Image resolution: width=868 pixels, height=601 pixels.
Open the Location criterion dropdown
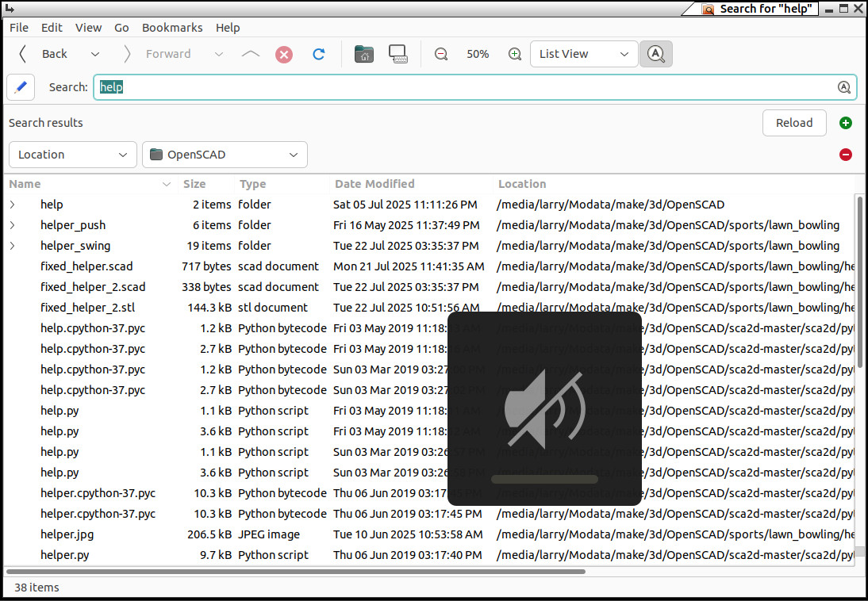click(x=72, y=155)
